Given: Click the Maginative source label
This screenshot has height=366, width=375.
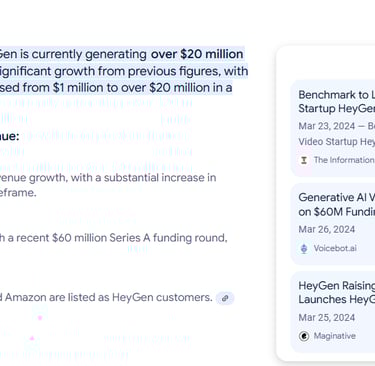Looking at the screenshot, I should pyautogui.click(x=335, y=336).
